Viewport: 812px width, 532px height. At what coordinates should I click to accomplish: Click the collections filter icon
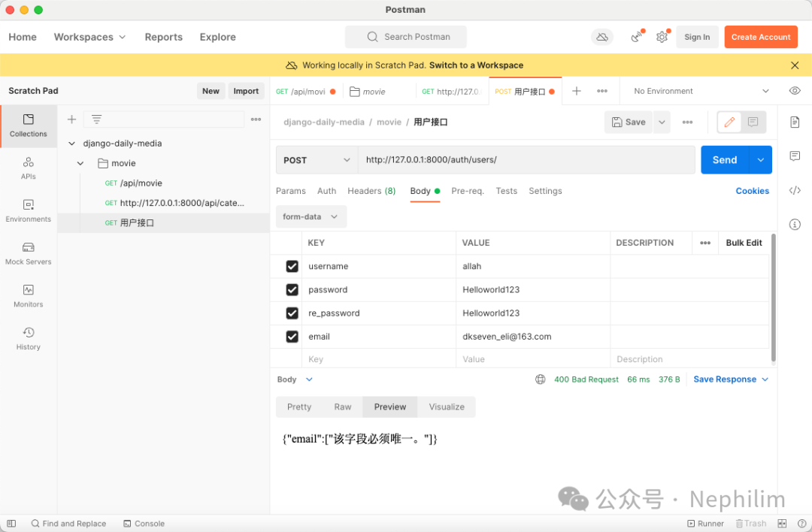click(x=96, y=119)
